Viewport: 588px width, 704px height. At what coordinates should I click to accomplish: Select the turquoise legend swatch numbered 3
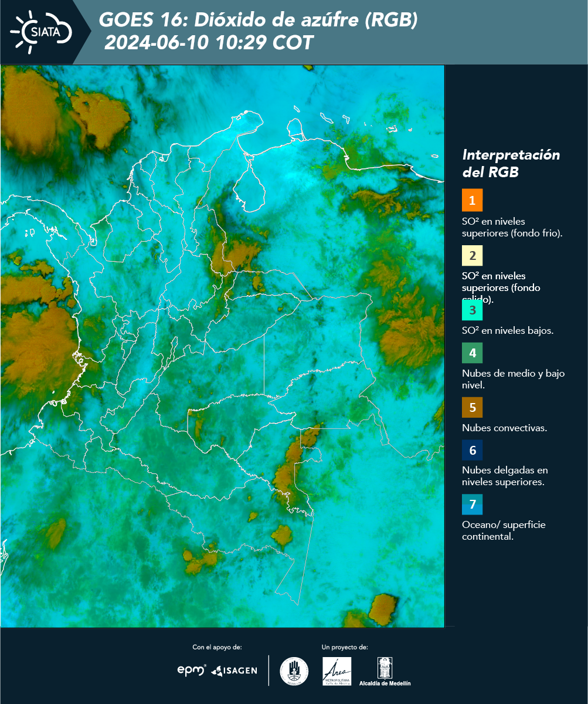click(472, 310)
